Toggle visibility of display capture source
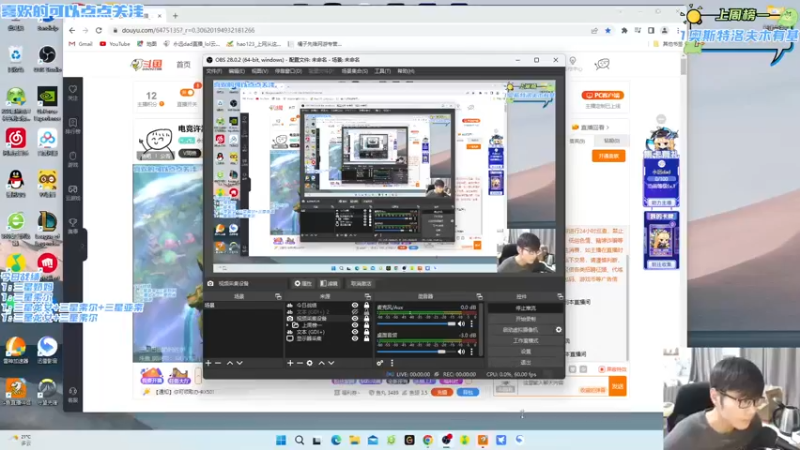 pos(355,338)
